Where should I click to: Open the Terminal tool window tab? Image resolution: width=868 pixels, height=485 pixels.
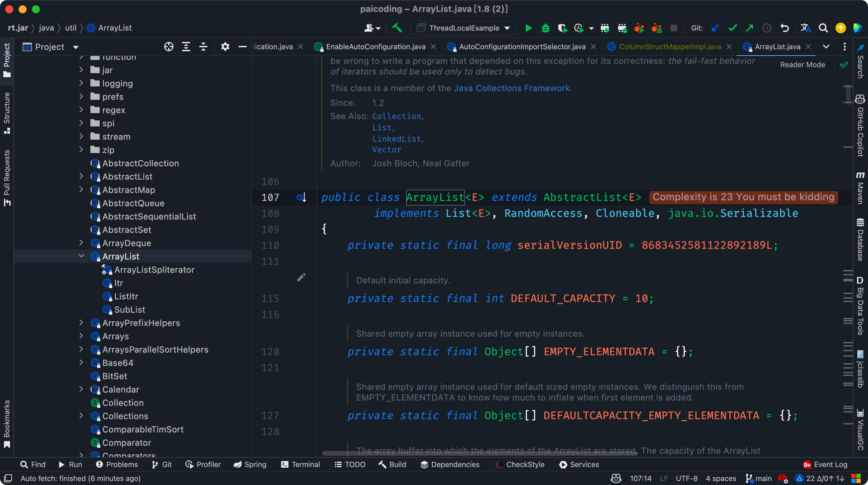point(300,464)
